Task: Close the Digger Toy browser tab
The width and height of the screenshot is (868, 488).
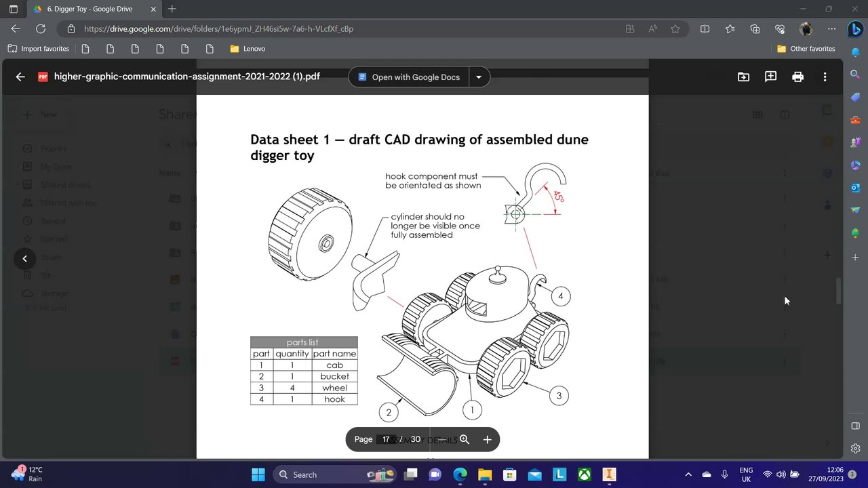Action: pos(153,9)
